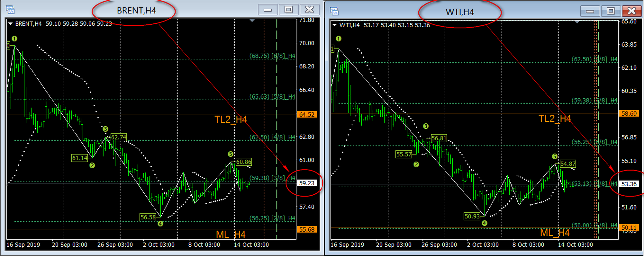Screen dimensions: 644x256
Task: Click the (65.63) [5/8]_H4 level in BRENT
Action: click(272, 97)
